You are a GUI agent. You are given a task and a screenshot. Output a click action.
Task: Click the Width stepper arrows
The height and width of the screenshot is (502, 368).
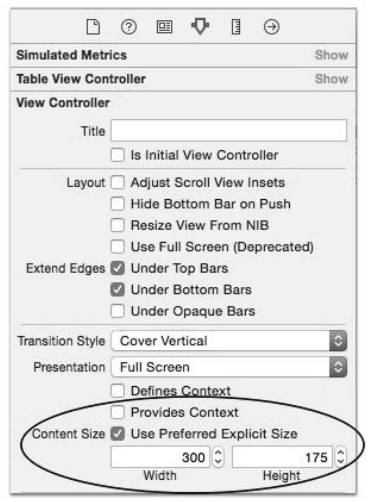click(218, 457)
